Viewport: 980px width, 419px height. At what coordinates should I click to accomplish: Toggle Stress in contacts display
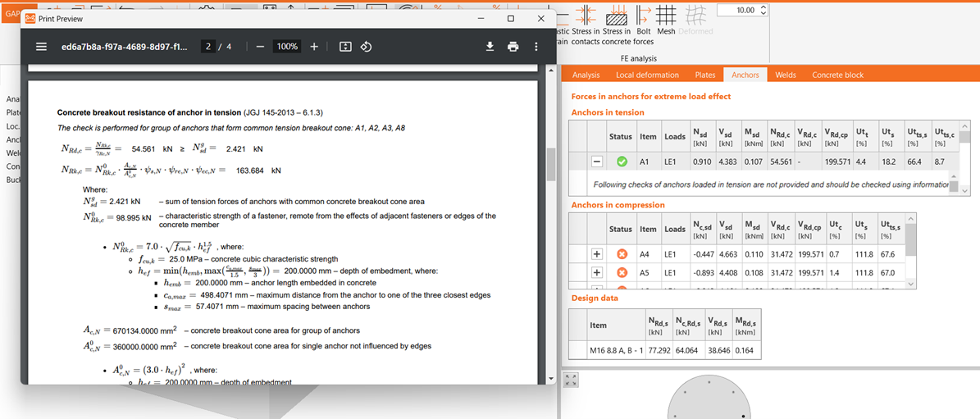(x=585, y=23)
